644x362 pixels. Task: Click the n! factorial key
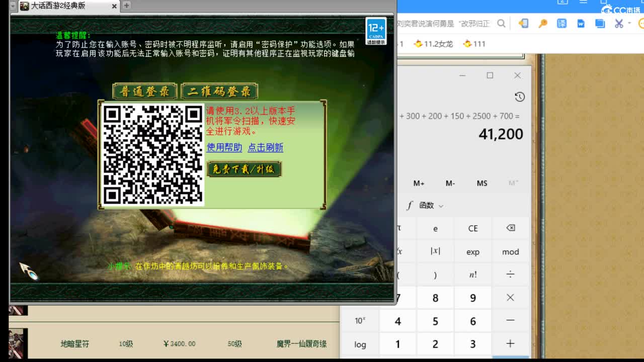tap(473, 275)
